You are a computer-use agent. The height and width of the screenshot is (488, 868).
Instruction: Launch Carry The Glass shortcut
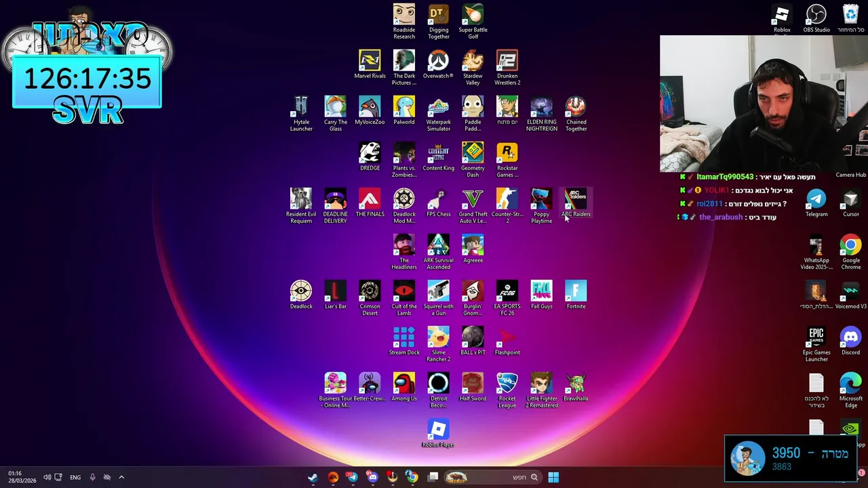coord(335,114)
